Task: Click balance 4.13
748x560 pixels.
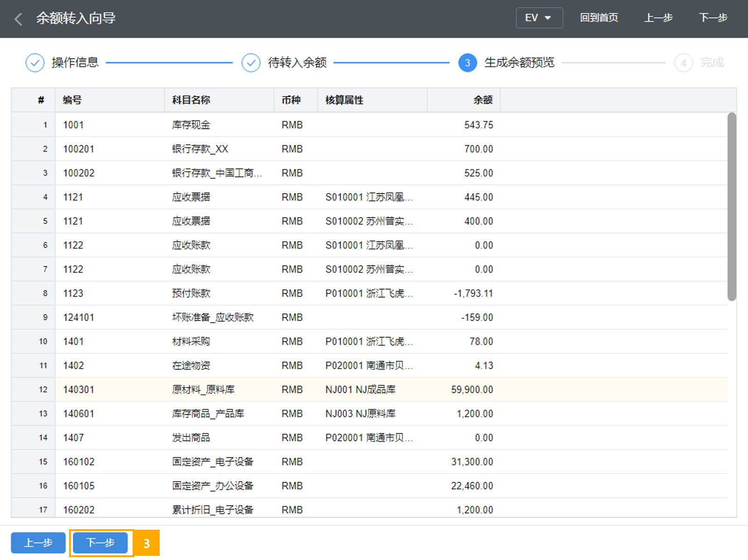Action: coord(484,365)
